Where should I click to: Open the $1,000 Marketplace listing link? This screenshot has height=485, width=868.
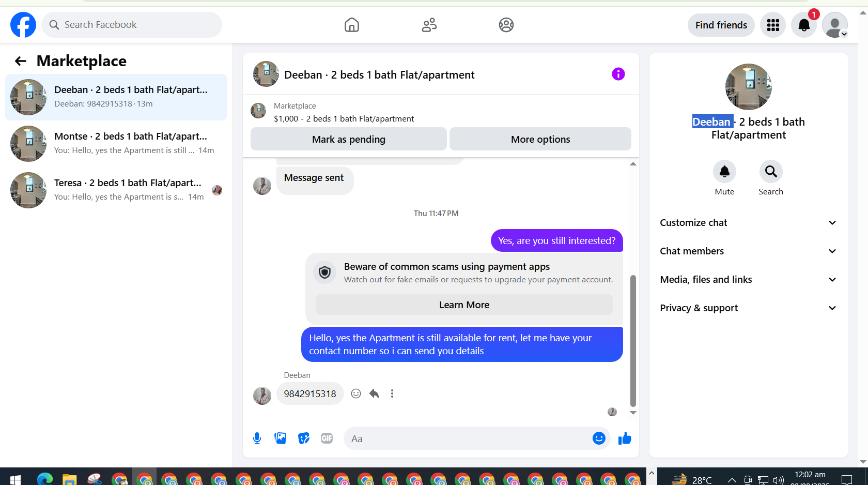(344, 118)
